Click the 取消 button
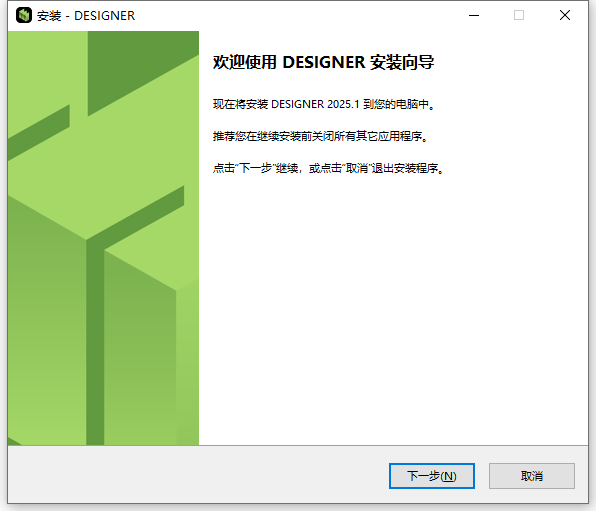Viewport: 596px width, 511px height. 532,476
